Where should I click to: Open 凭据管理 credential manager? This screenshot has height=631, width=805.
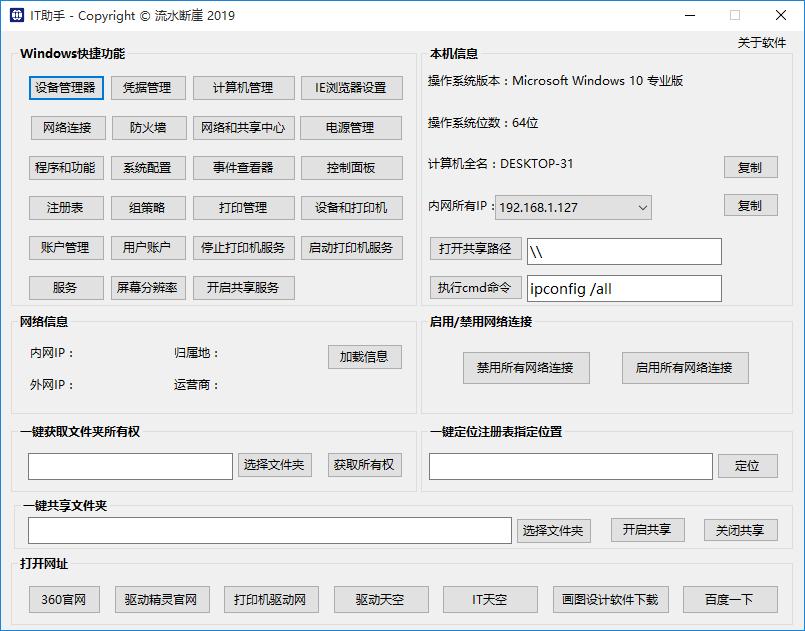pyautogui.click(x=148, y=88)
